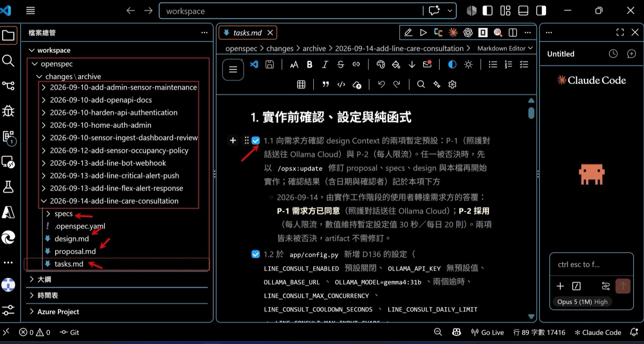Click the workspace command center search box
Viewport: 644px width, 344px height.
[290, 11]
